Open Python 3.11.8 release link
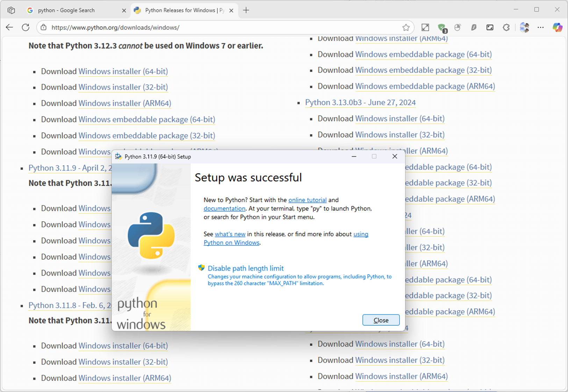This screenshot has width=568, height=392. coord(70,305)
